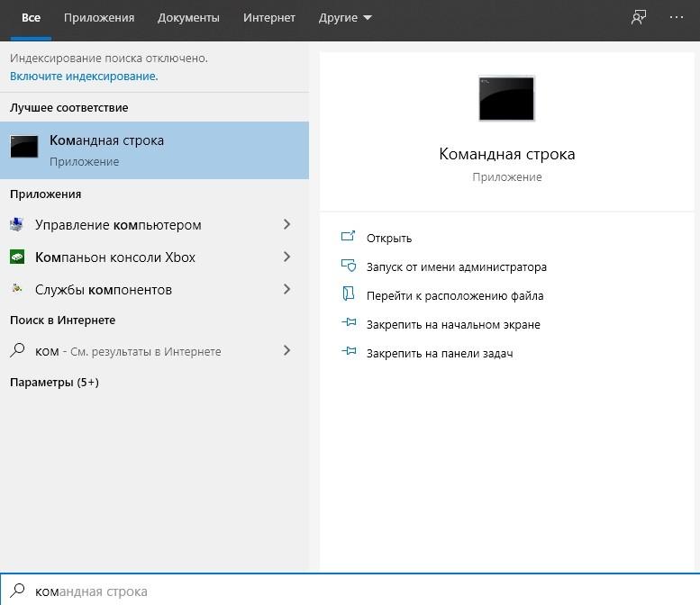Viewport: 700px width, 605px height.
Task: Click the Xbox console companion icon
Action: 17,257
